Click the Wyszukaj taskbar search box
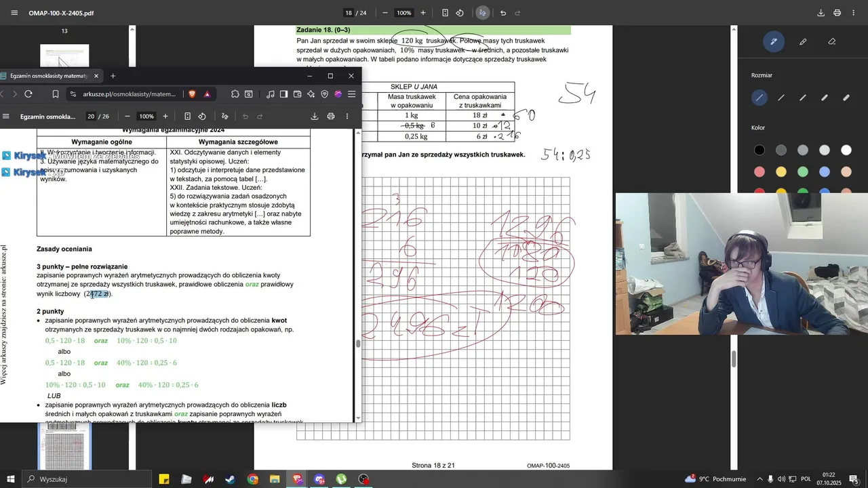Image resolution: width=868 pixels, height=488 pixels. pyautogui.click(x=87, y=479)
